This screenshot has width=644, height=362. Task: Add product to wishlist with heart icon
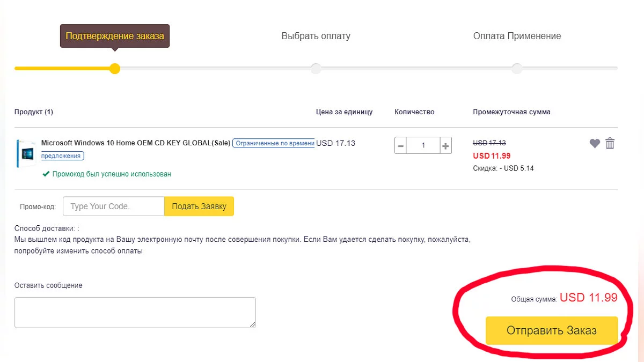(594, 144)
